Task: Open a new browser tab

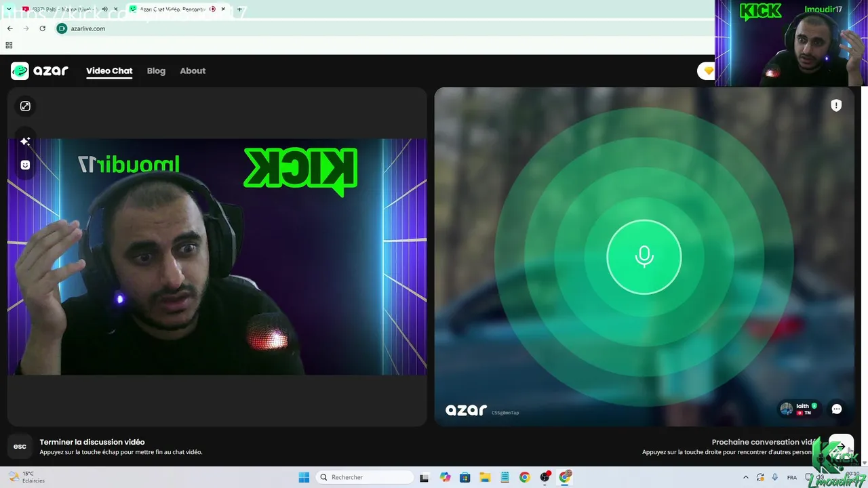Action: (x=239, y=9)
